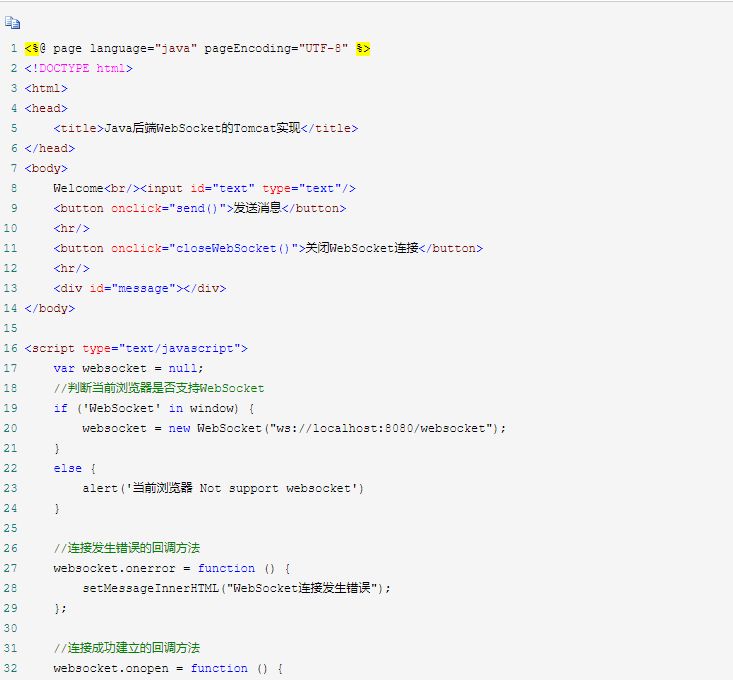Image resolution: width=733 pixels, height=680 pixels.
Task: Click the if ('WebSocket' in window) line
Action: [154, 408]
